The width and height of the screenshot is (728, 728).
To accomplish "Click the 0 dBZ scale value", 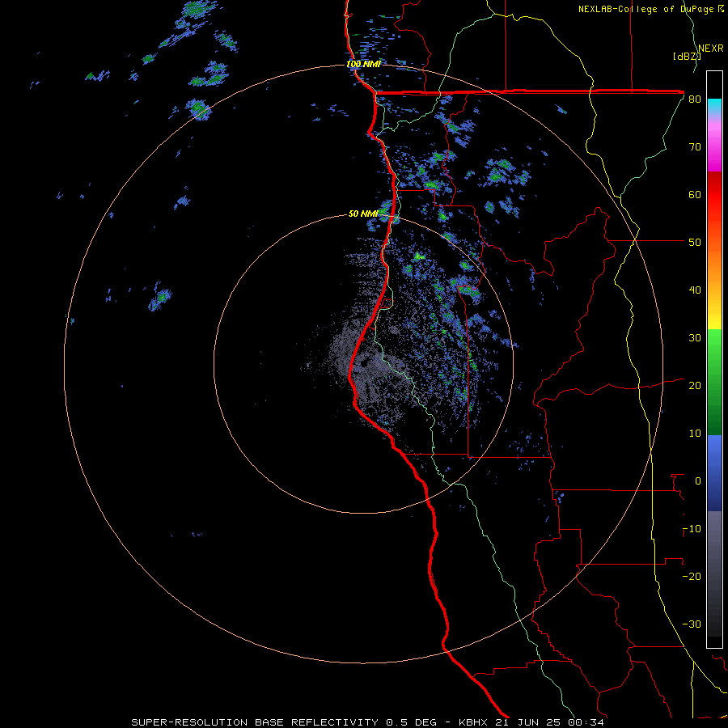I will pyautogui.click(x=698, y=481).
